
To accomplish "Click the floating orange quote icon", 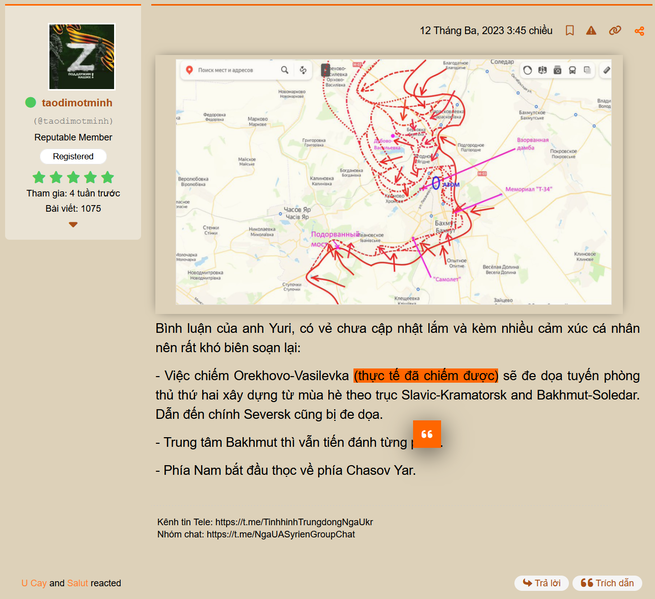I will (x=427, y=436).
